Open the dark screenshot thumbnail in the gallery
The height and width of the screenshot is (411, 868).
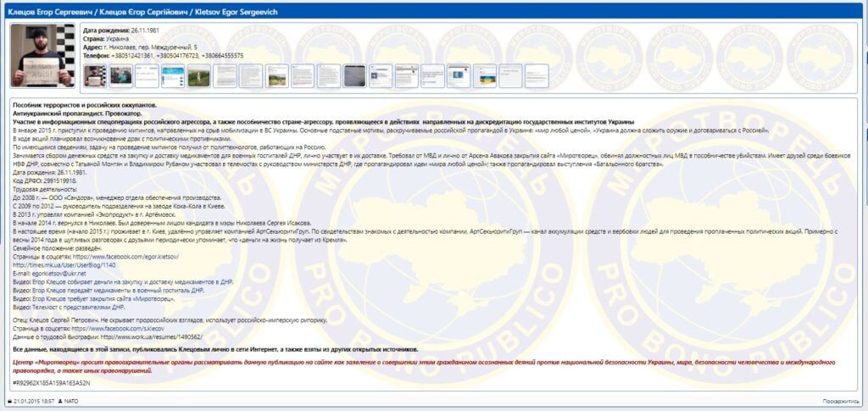coord(354,75)
